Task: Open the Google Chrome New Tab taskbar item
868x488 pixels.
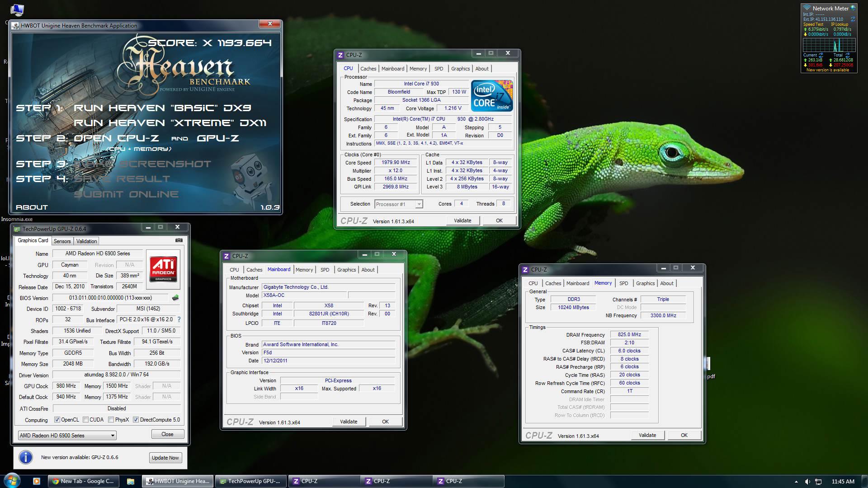Action: pyautogui.click(x=84, y=481)
